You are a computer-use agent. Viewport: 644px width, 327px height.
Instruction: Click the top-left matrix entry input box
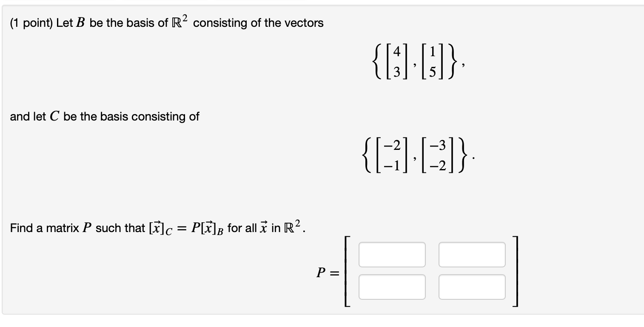[x=392, y=254]
